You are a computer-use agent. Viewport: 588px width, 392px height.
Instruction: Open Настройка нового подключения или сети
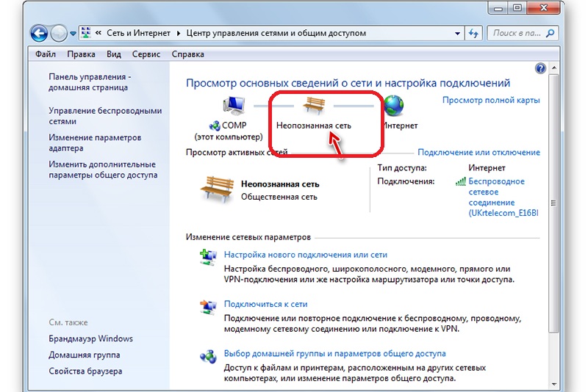306,255
